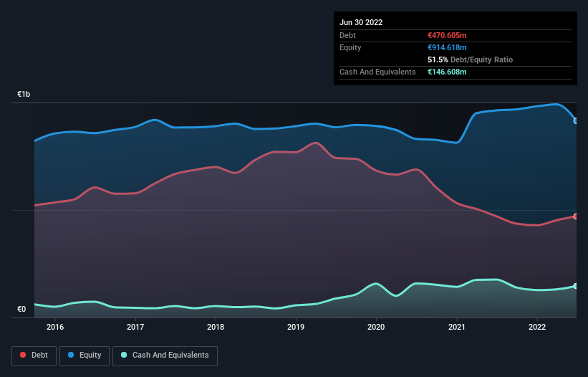Image resolution: width=588 pixels, height=377 pixels.
Task: Toggle the Debt legend button
Action: [x=34, y=355]
